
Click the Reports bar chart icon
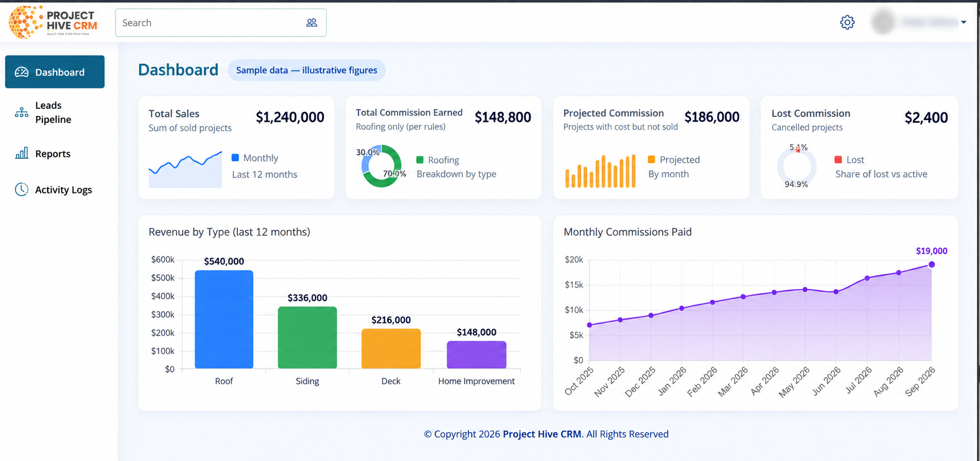(x=21, y=153)
